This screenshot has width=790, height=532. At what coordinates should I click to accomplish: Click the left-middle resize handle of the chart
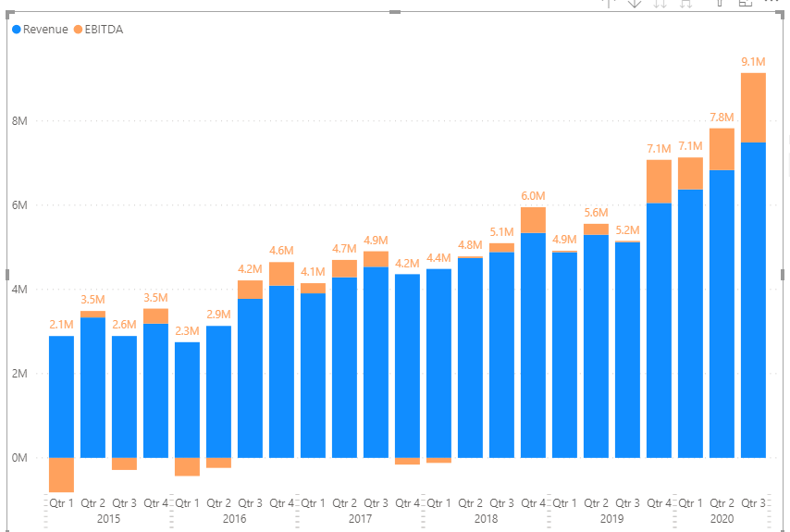coord(7,275)
